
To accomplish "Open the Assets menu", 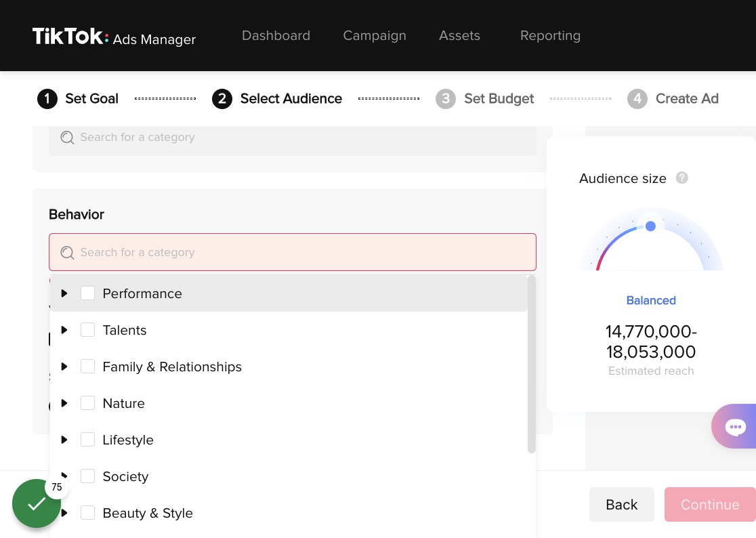I will (x=459, y=36).
